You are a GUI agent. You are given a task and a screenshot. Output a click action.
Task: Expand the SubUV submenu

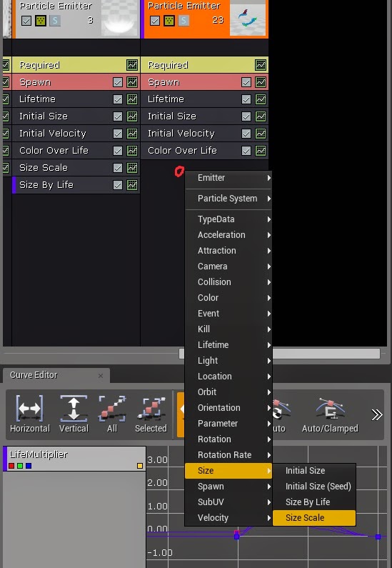[x=228, y=502]
